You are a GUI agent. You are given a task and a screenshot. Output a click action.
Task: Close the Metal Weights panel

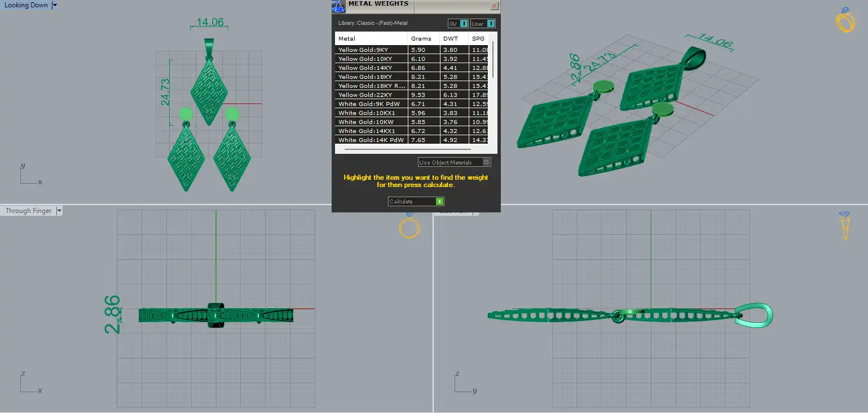point(494,6)
